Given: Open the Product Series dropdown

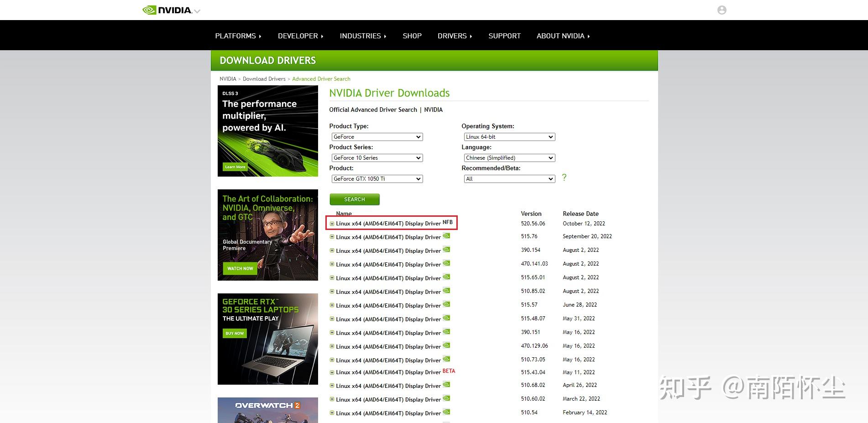Looking at the screenshot, I should 377,158.
